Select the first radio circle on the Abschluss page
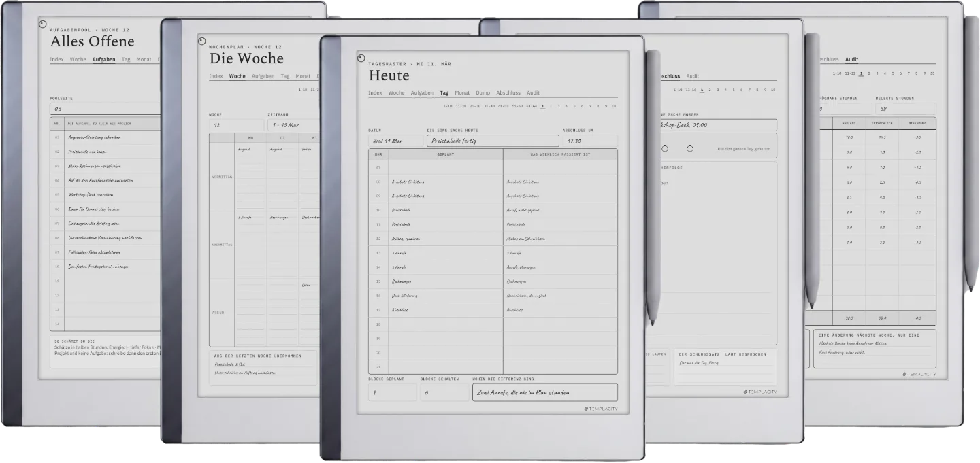The image size is (980, 463). (x=665, y=148)
